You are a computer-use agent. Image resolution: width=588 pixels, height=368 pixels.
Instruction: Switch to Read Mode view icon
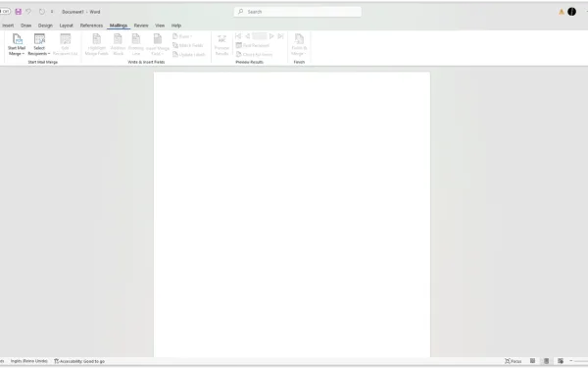point(532,361)
